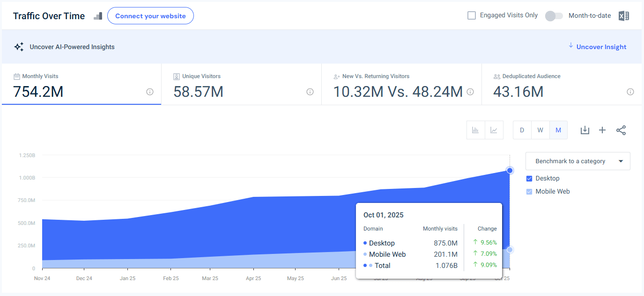Download the Traffic Over Time chart
This screenshot has width=644, height=296.
pos(585,130)
